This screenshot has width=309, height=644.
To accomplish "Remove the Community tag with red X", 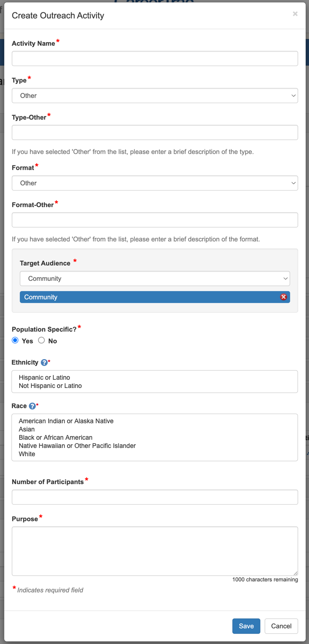I will pos(283,297).
